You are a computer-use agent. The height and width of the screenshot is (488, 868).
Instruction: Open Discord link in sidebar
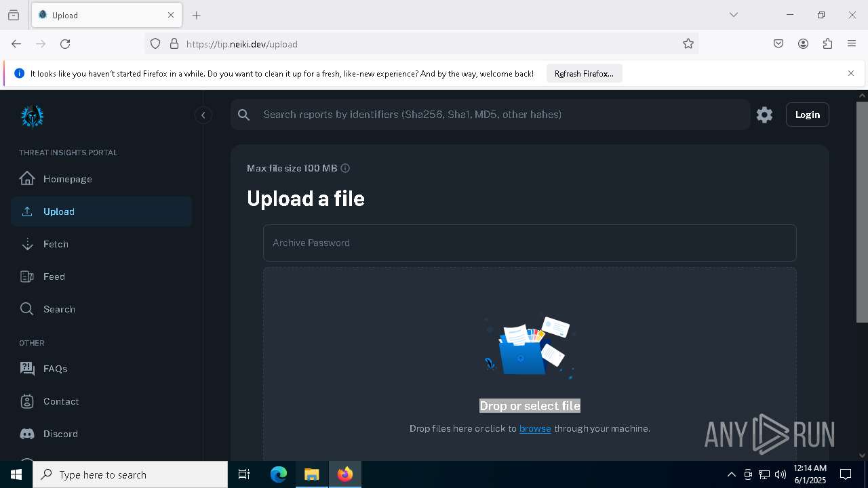click(x=101, y=434)
